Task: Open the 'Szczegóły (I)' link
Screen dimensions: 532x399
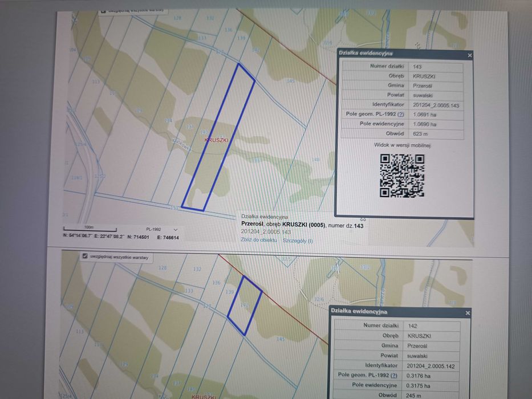Action: pos(298,241)
